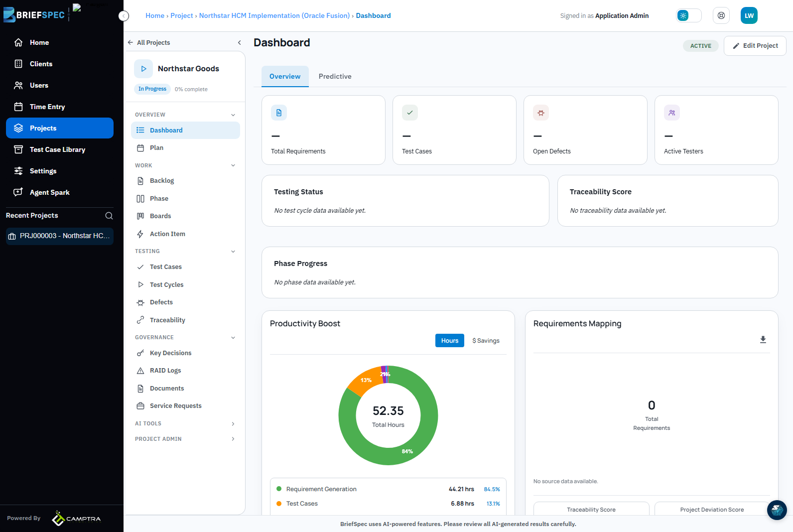793x532 pixels.
Task: Click the Total Requirements document icon
Action: (279, 113)
